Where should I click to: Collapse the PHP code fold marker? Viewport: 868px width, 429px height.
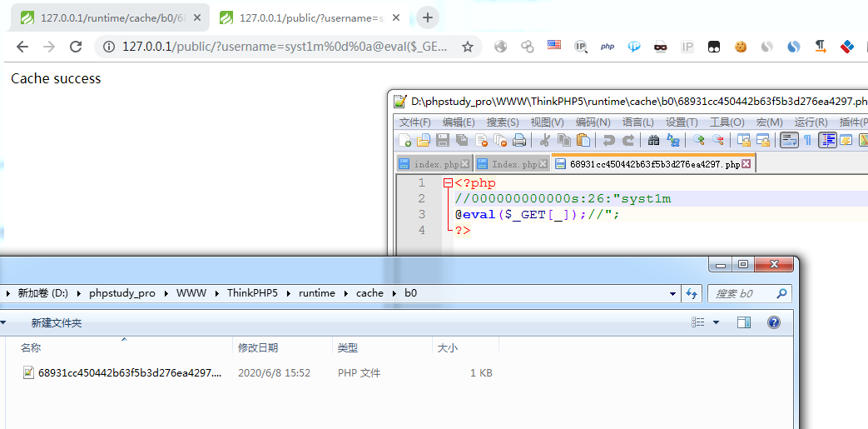coord(447,183)
